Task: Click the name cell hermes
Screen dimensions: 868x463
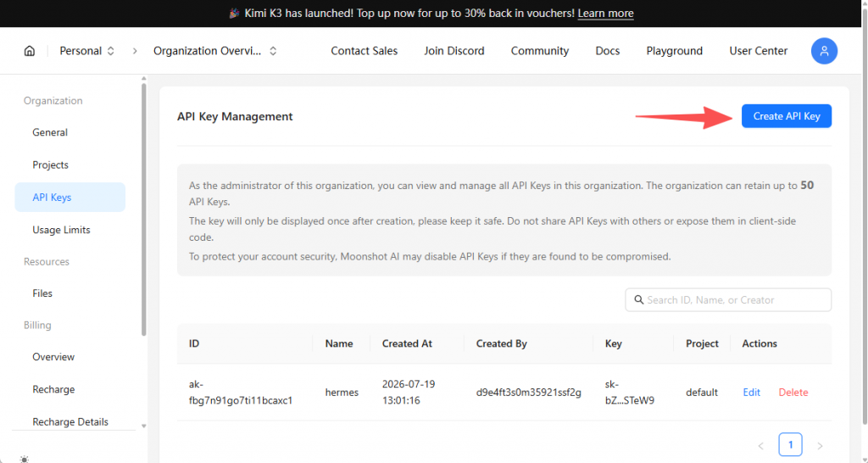Action: pyautogui.click(x=342, y=392)
